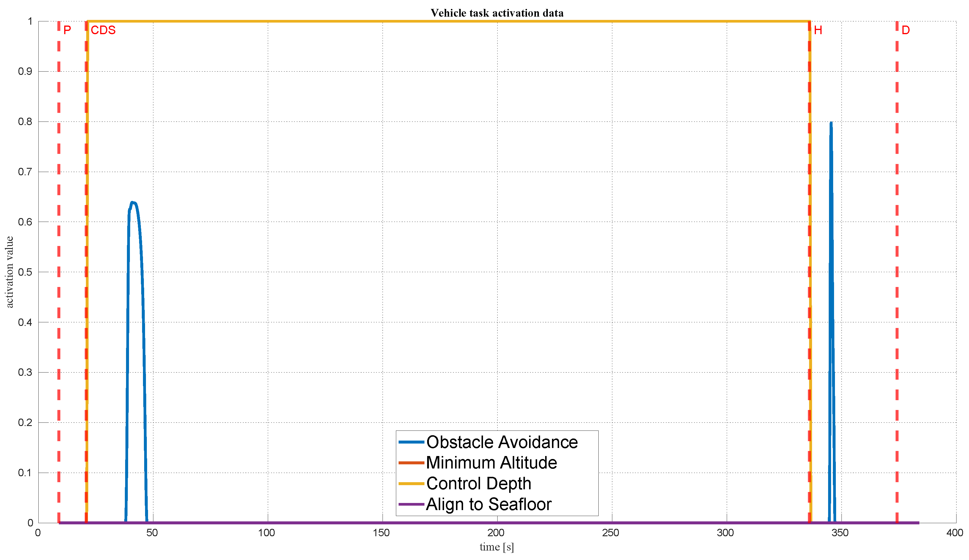This screenshot has height=560, width=969.
Task: Click the orange Minimum Altitude legend line
Action: 411,462
